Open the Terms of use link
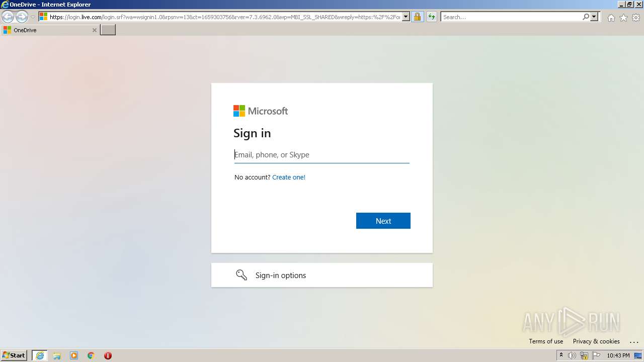The height and width of the screenshot is (362, 644). tap(546, 341)
